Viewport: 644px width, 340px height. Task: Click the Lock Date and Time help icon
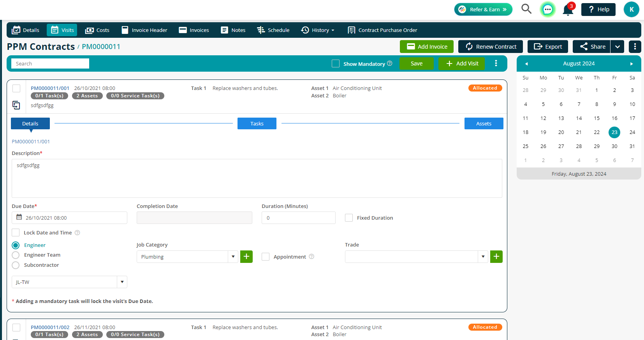[77, 233]
